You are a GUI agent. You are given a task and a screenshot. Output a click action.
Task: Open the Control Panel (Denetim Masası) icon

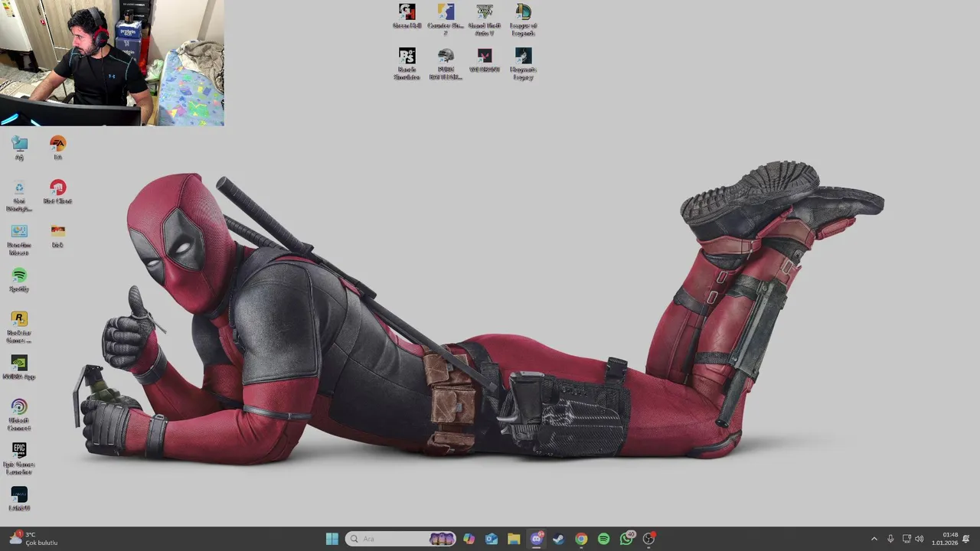click(19, 240)
